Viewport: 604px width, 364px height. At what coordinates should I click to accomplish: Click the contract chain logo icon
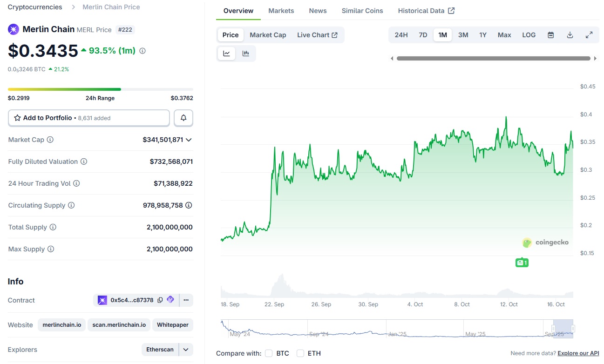point(102,300)
